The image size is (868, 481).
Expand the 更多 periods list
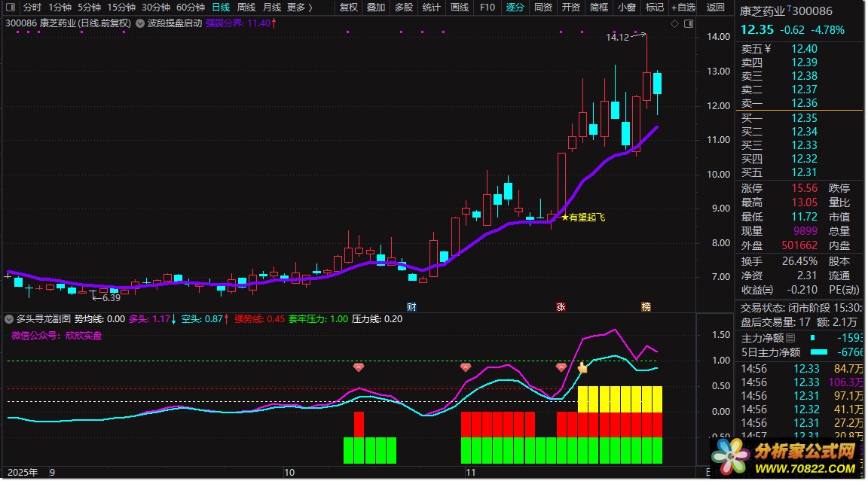pos(300,8)
